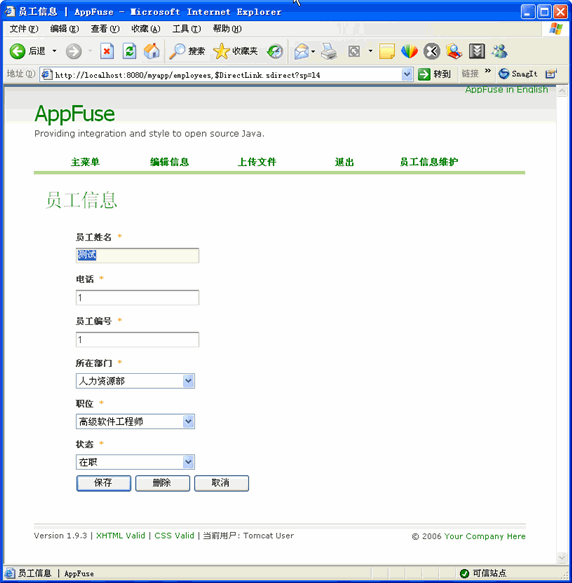This screenshot has height=583, width=572.
Task: Open the 工具 (Tools) menu
Action: [x=186, y=29]
